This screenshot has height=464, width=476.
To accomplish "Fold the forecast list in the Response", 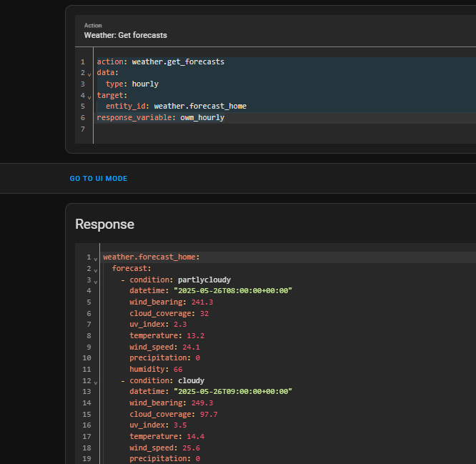I will click(95, 270).
